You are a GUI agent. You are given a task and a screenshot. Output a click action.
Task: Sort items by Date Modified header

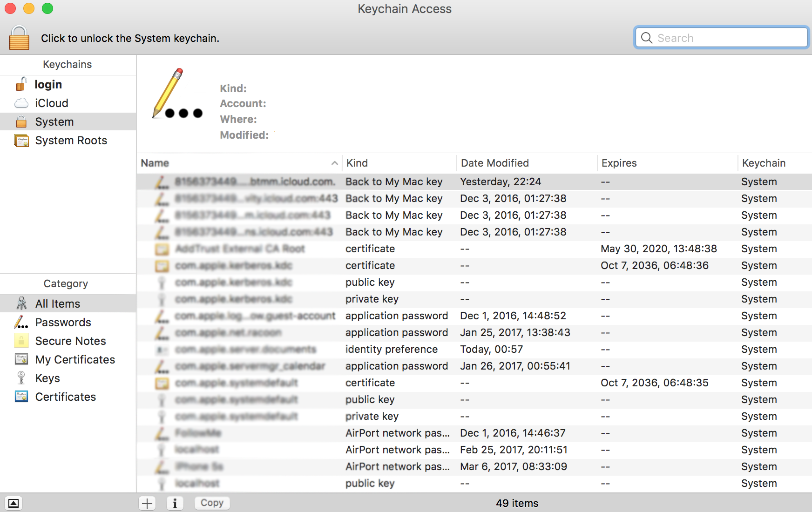click(494, 163)
